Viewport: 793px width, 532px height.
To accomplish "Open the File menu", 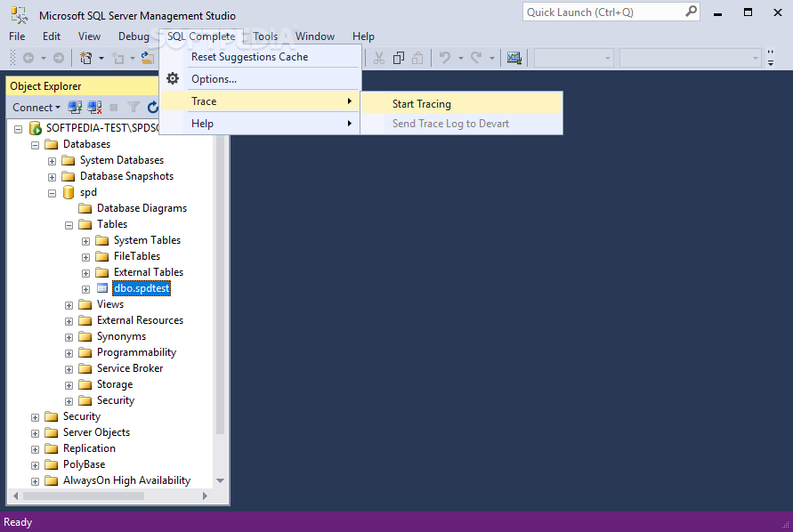I will 17,36.
